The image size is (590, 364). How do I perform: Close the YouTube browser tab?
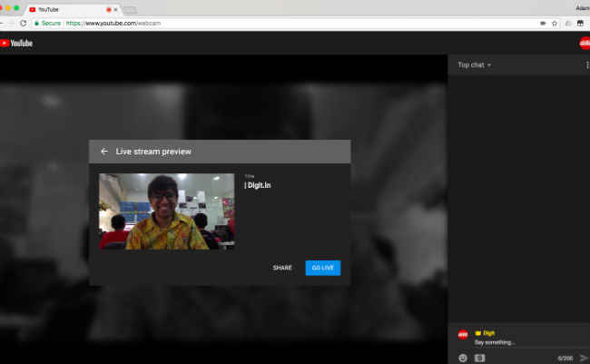click(115, 9)
